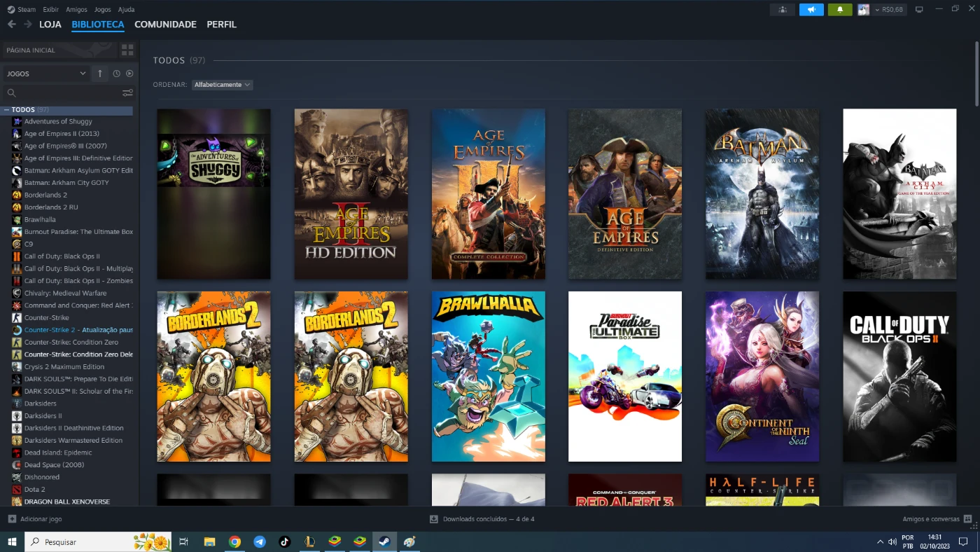The width and height of the screenshot is (980, 552).
Task: Open Amigos e conversas panel
Action: (937, 519)
